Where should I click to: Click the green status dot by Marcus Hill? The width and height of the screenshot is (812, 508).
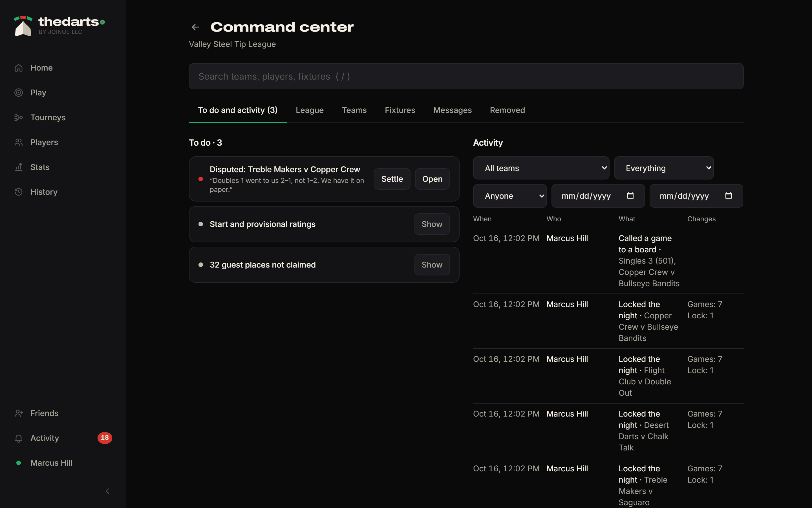point(19,463)
